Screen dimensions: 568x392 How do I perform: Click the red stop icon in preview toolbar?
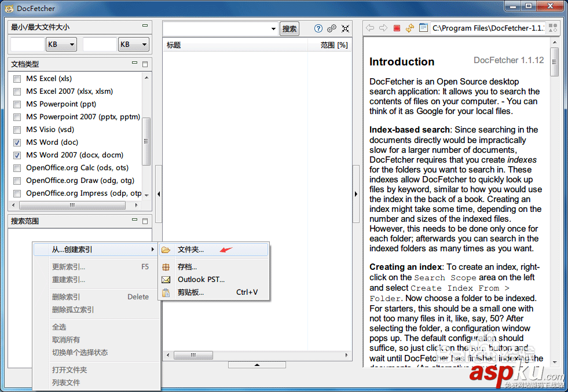click(397, 28)
